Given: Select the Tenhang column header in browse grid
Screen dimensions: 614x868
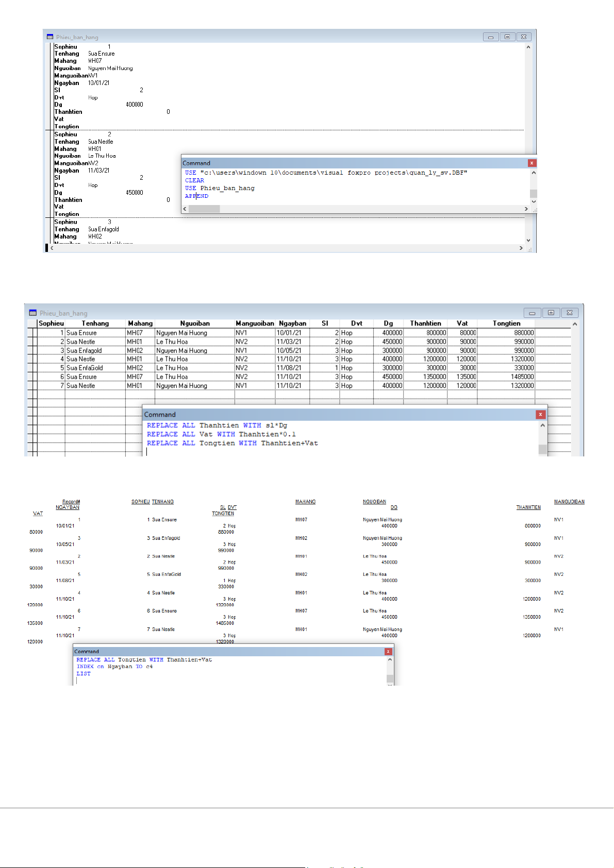Looking at the screenshot, I should [x=95, y=324].
